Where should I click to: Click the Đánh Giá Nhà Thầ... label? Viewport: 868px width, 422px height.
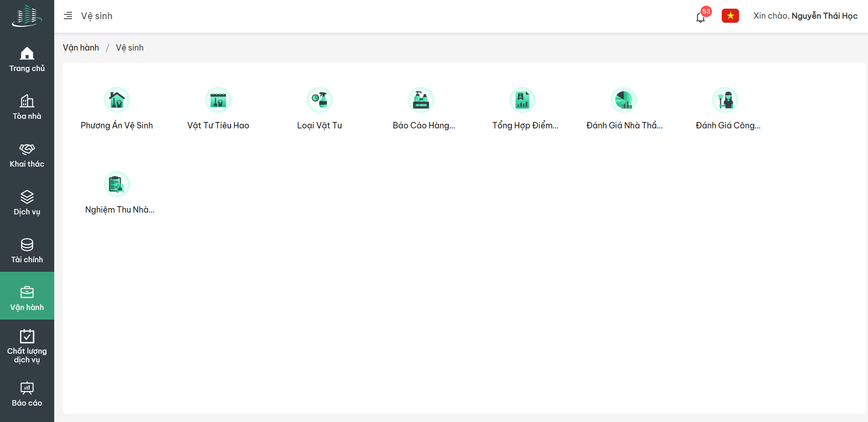tap(624, 126)
